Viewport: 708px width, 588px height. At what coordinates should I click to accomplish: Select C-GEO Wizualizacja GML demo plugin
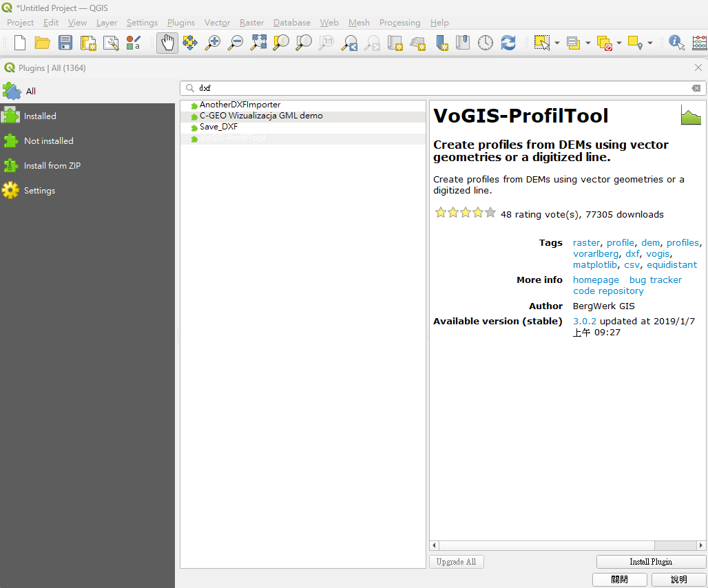303,116
